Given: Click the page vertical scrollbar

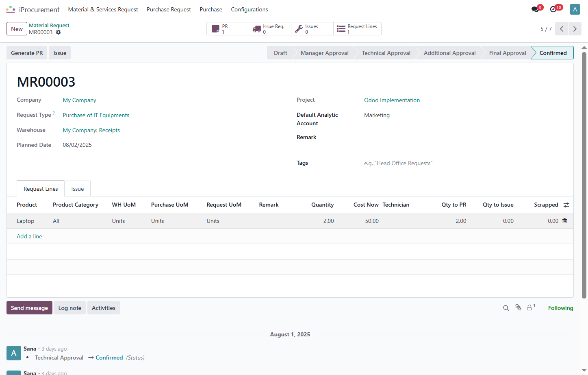Looking at the screenshot, I should click(584, 175).
